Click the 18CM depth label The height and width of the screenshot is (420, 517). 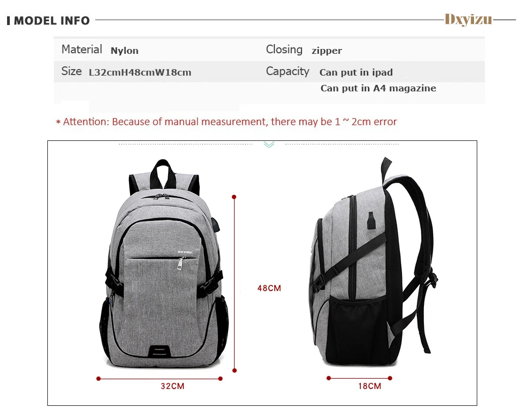pyautogui.click(x=370, y=386)
